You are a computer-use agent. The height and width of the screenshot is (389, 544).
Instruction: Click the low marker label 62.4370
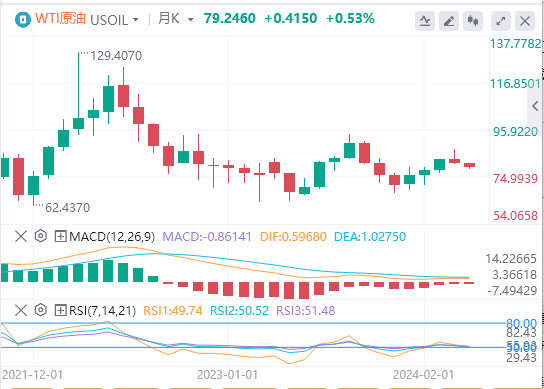[68, 208]
